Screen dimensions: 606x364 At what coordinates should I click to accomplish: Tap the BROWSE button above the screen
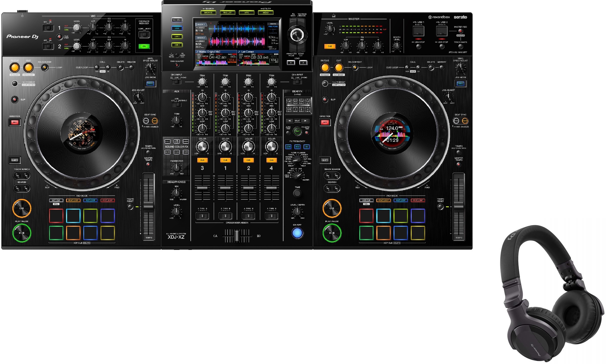tap(208, 12)
